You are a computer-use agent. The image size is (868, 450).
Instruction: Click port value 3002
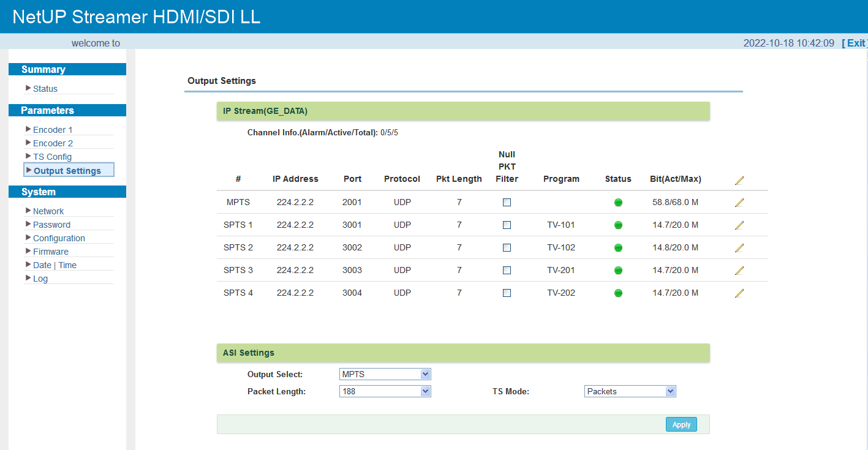point(352,248)
